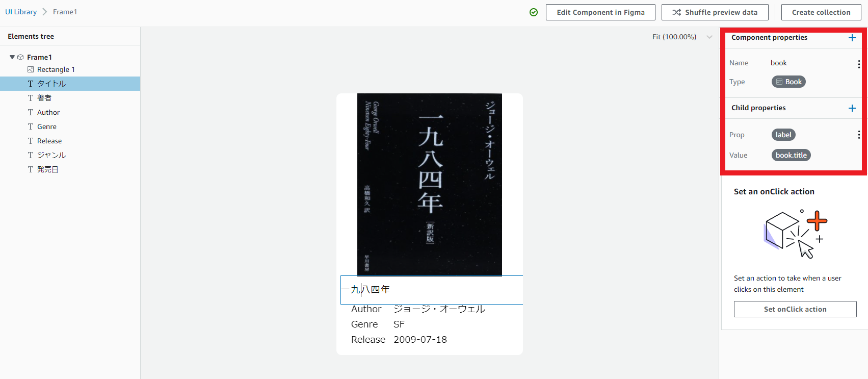Click the SF genre value
The height and width of the screenshot is (379, 868).
399,324
